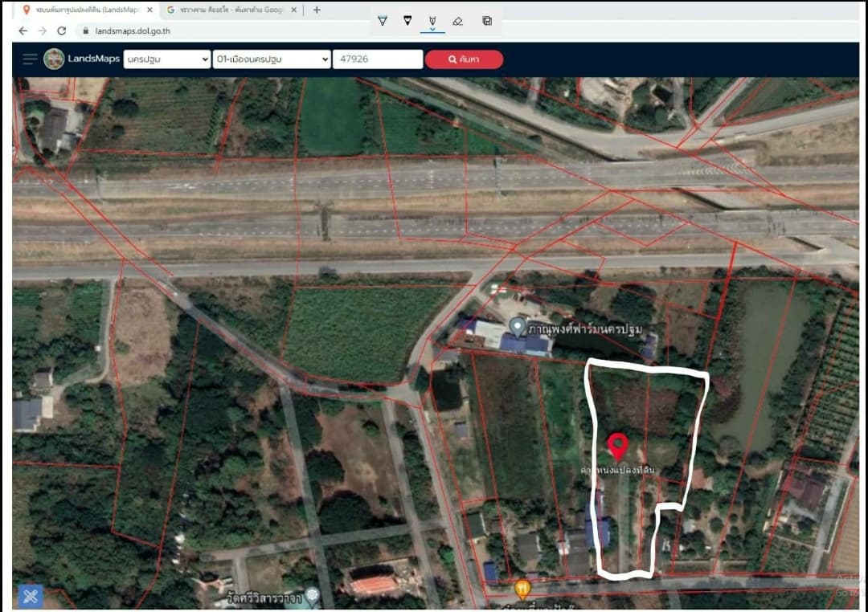868x612 pixels.
Task: Click the red ค้นหา search button
Action: click(464, 59)
